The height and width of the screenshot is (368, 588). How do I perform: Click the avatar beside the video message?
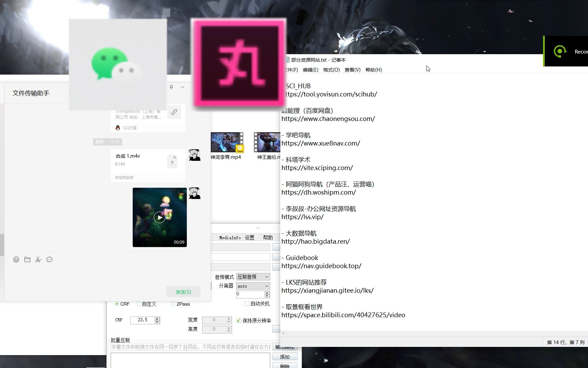[195, 193]
